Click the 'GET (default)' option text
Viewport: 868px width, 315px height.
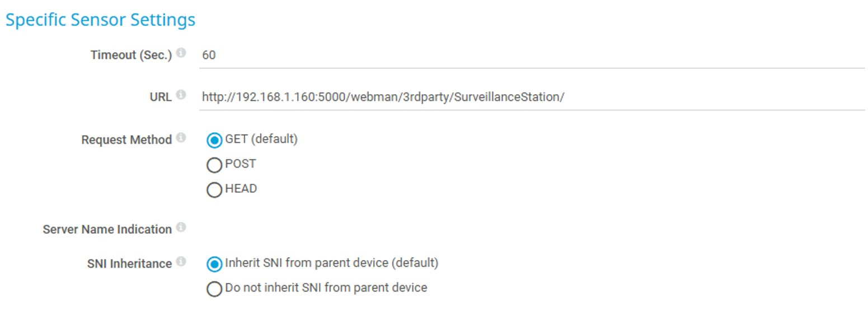tap(261, 139)
